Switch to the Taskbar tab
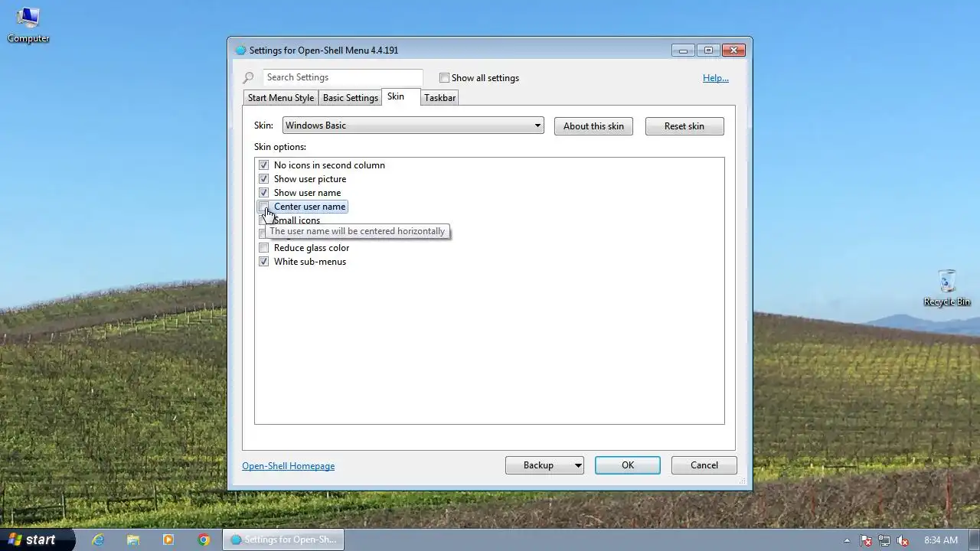 pos(439,98)
